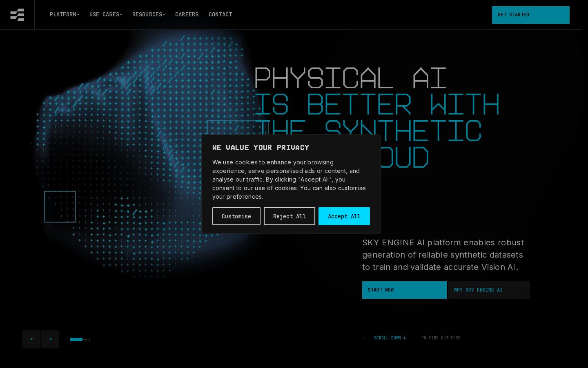This screenshot has height=368, width=588.
Task: Reject all cookies
Action: tap(290, 216)
